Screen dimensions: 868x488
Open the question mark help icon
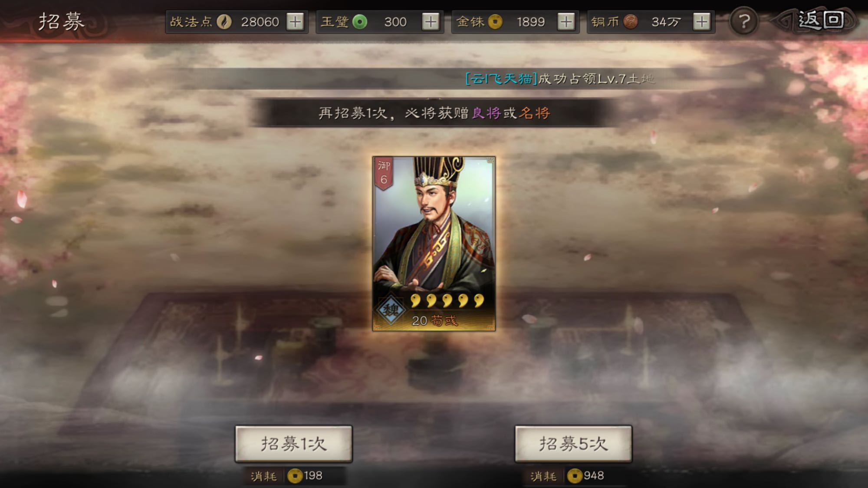click(744, 21)
